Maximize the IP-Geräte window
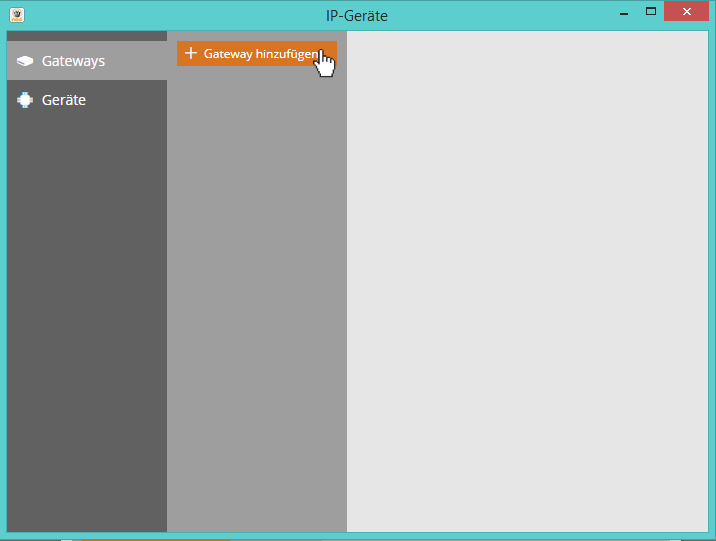The width and height of the screenshot is (716, 541). point(651,12)
